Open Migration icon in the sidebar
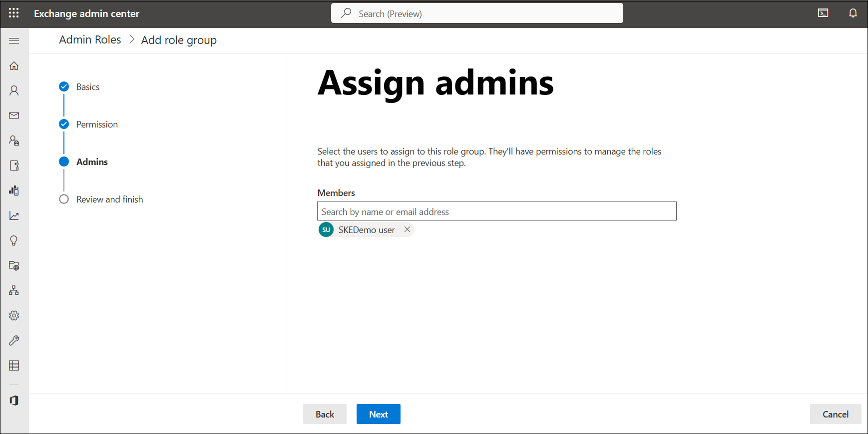The height and width of the screenshot is (434, 868). [14, 165]
